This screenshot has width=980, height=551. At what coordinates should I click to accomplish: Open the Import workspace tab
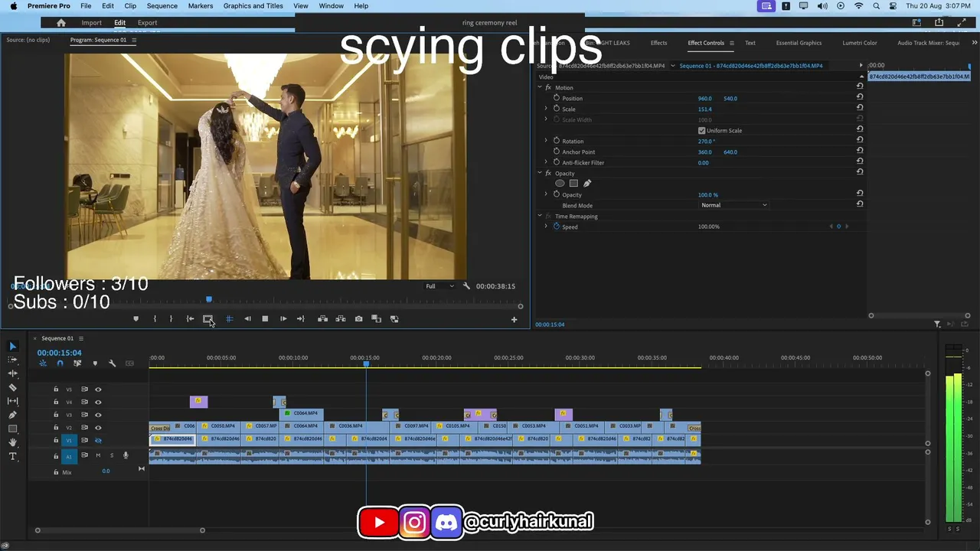point(91,23)
